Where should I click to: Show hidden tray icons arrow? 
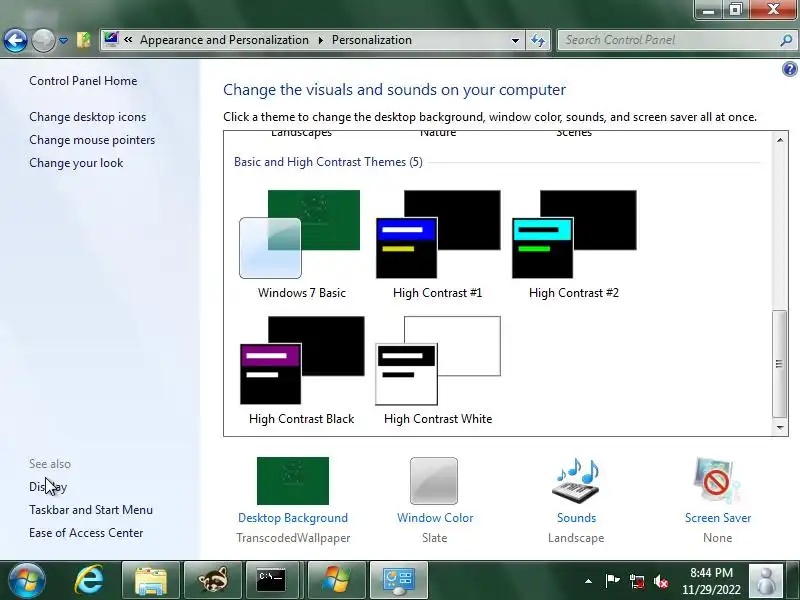tap(588, 581)
